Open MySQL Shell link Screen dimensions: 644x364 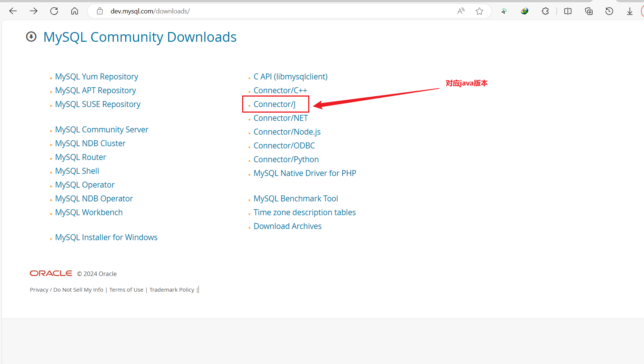coord(77,171)
